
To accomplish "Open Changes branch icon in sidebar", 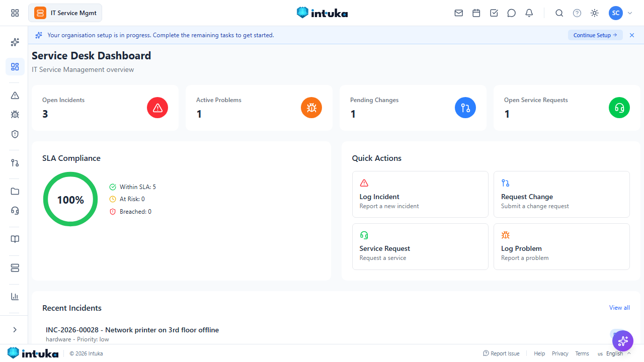I will coord(15,163).
